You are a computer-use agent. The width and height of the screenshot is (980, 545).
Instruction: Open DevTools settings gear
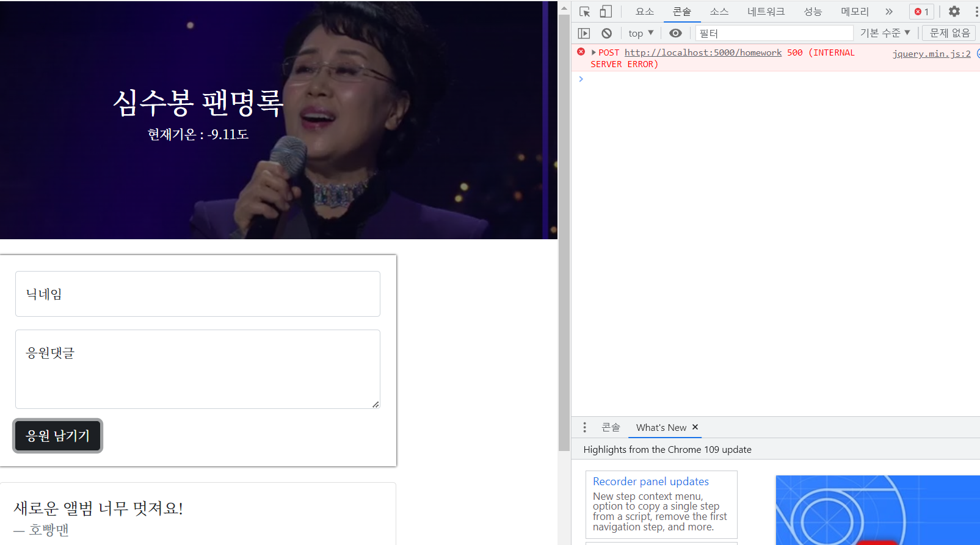coord(954,12)
